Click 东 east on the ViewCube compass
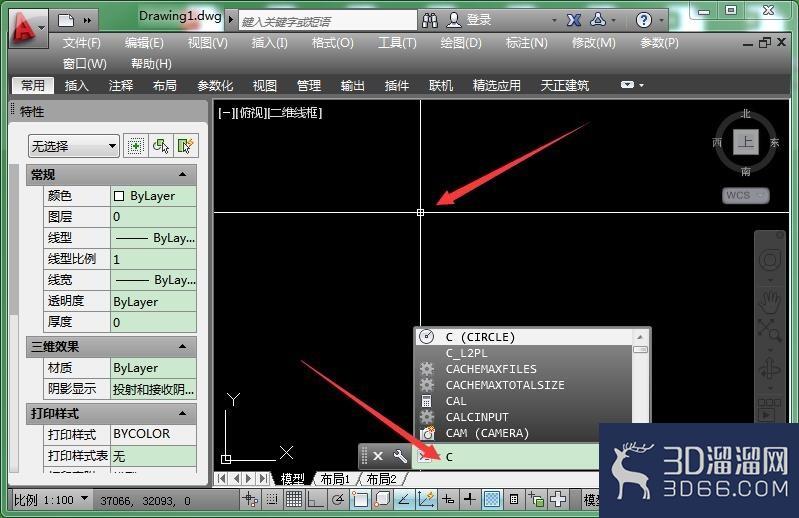Image resolution: width=799 pixels, height=518 pixels. pos(775,143)
